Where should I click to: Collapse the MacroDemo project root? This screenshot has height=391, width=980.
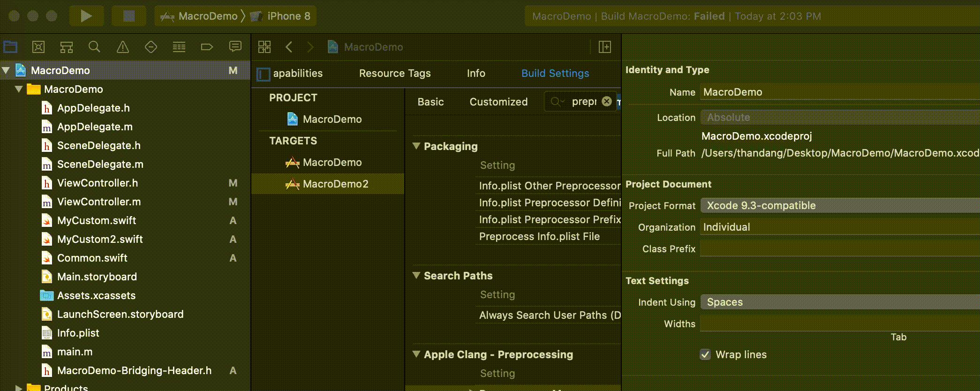tap(6, 70)
